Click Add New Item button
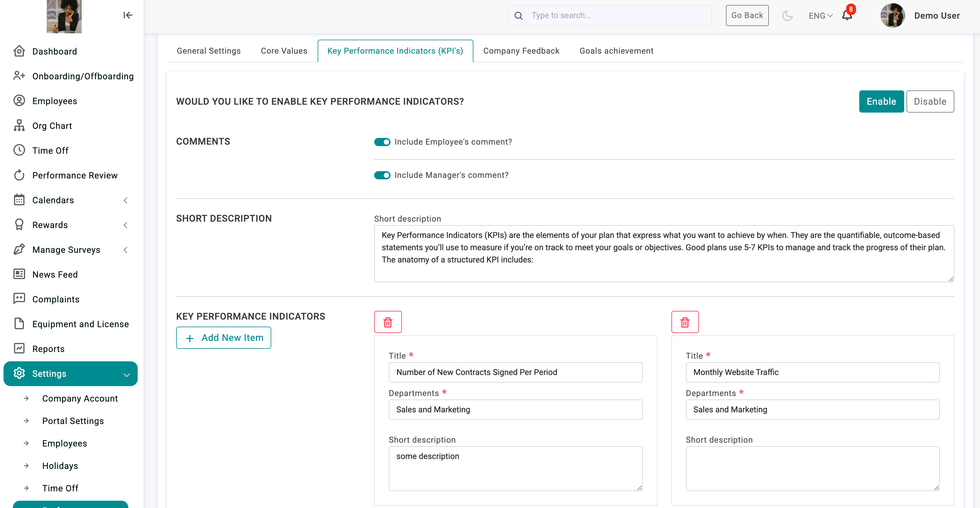The width and height of the screenshot is (980, 508). coord(224,338)
